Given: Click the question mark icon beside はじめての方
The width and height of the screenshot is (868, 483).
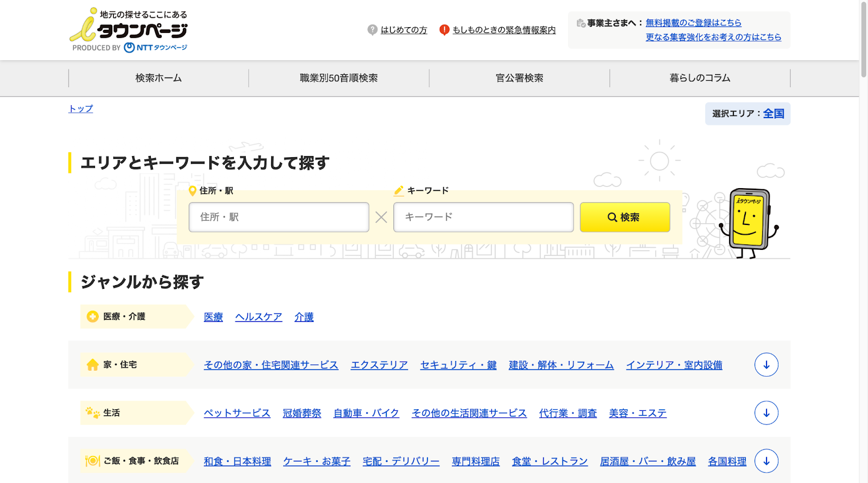Looking at the screenshot, I should pyautogui.click(x=372, y=30).
